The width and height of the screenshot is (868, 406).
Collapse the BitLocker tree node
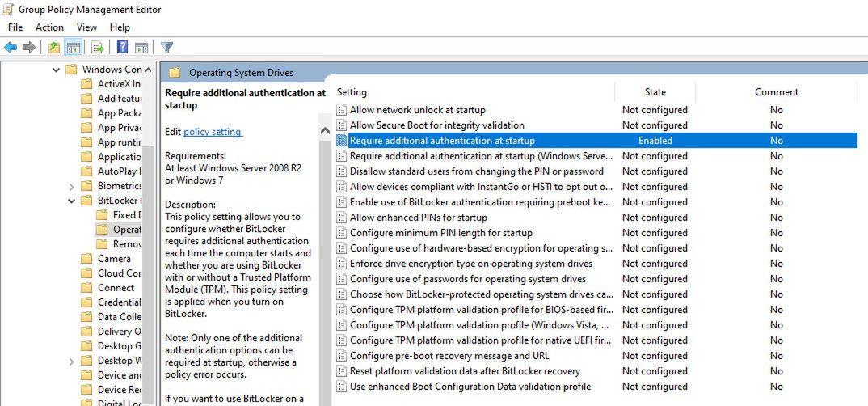click(x=71, y=201)
